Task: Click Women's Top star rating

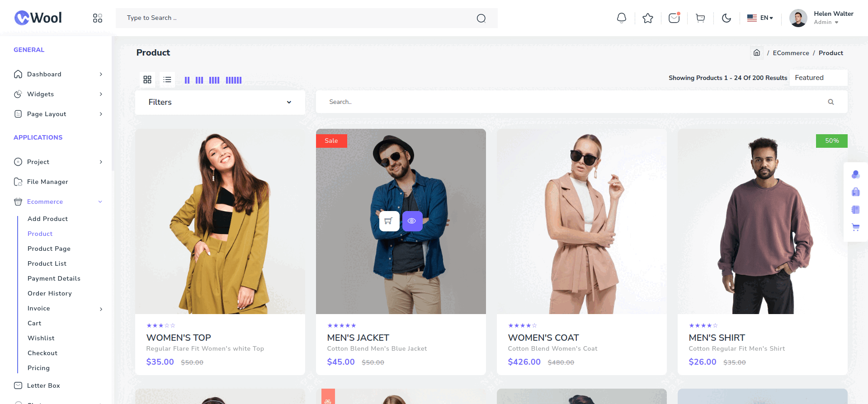Action: [160, 325]
